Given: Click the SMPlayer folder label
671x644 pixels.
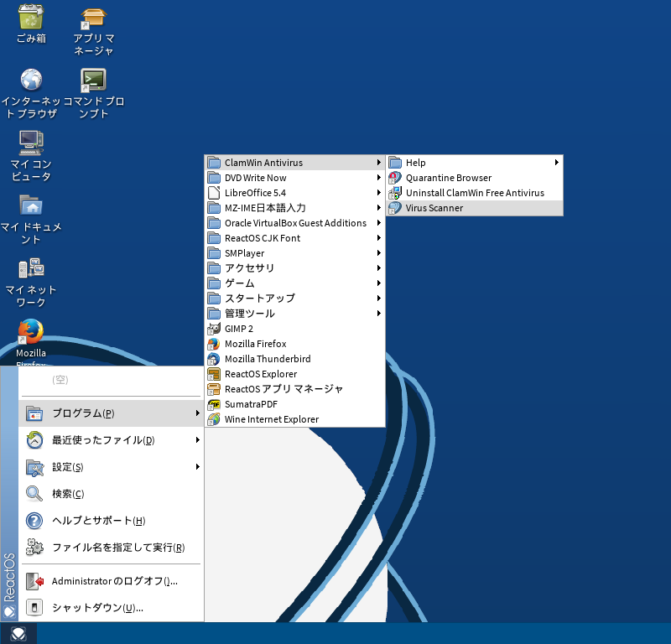Looking at the screenshot, I should pyautogui.click(x=244, y=253).
